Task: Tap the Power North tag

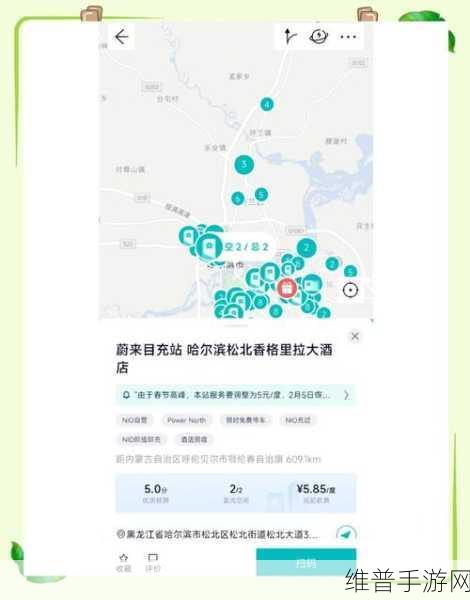Action: pos(186,420)
